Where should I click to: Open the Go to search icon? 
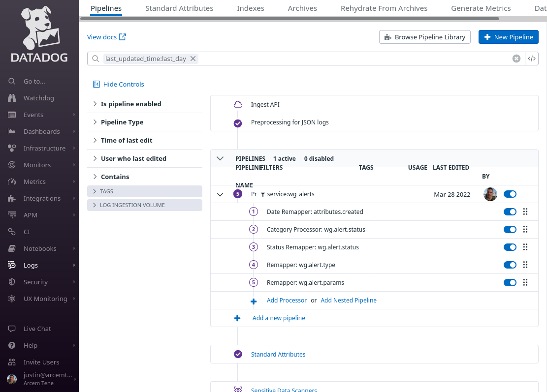[x=12, y=81]
